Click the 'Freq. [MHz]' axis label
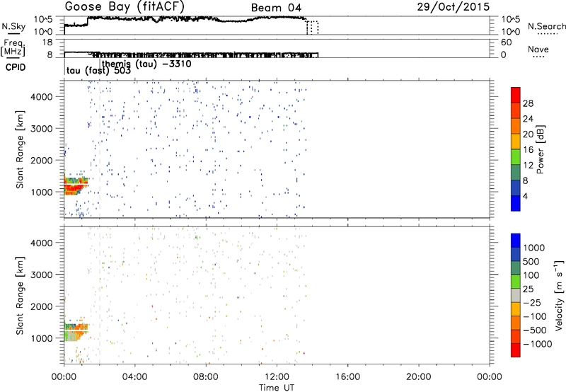Image resolution: width=566 pixels, height=392 pixels. coord(13,47)
